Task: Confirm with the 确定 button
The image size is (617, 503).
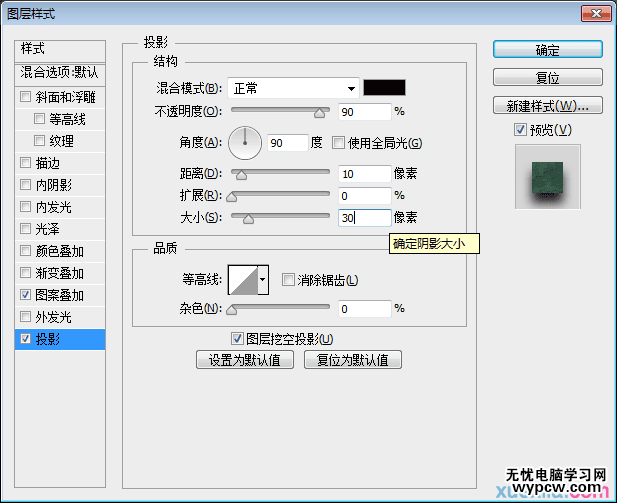Action: pyautogui.click(x=548, y=50)
